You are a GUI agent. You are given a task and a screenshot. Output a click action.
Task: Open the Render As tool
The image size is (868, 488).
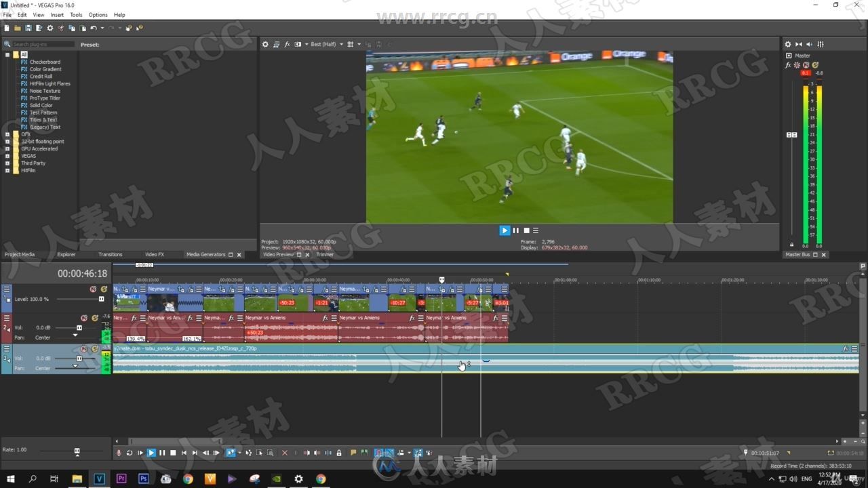click(x=39, y=28)
